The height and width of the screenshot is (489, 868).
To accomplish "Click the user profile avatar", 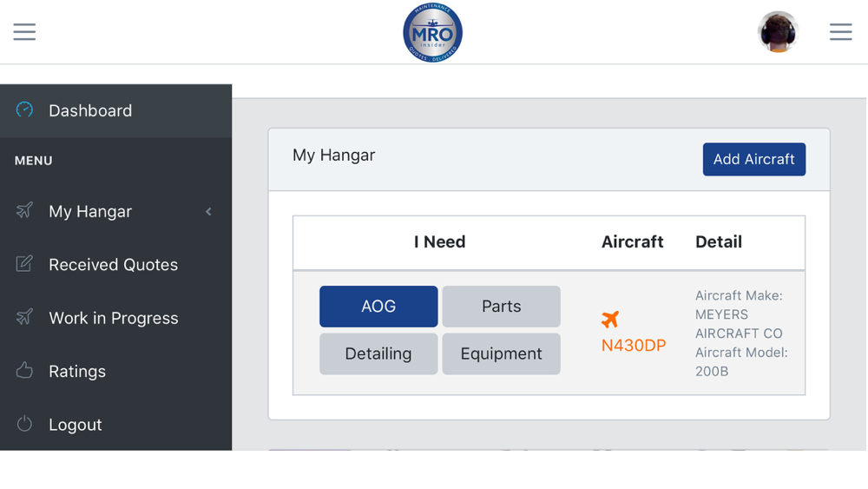I will coord(778,32).
